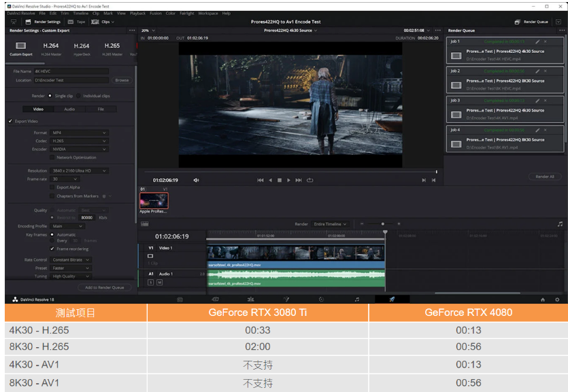
Task: Zoom in timeline with plus icon
Action: point(399,224)
